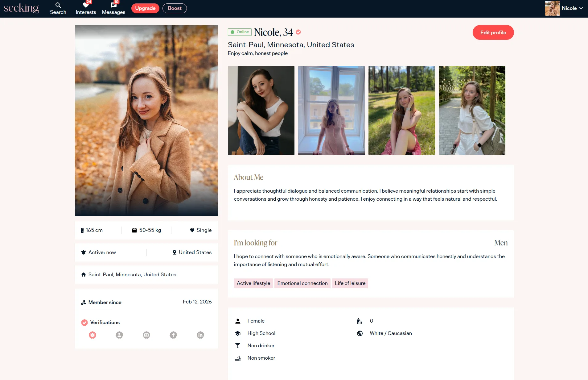Click the Facebook verification badge
The image size is (588, 380).
pos(173,335)
